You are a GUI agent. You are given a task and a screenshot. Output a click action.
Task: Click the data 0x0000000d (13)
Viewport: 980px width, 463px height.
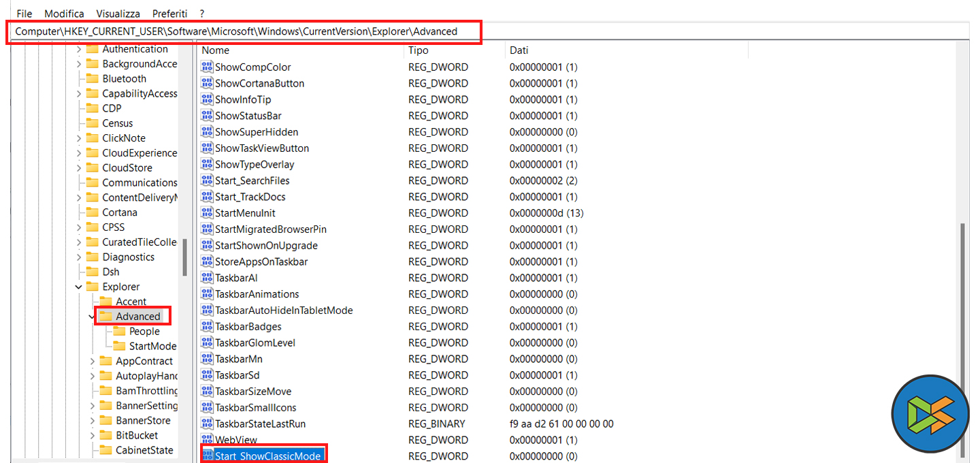point(546,213)
